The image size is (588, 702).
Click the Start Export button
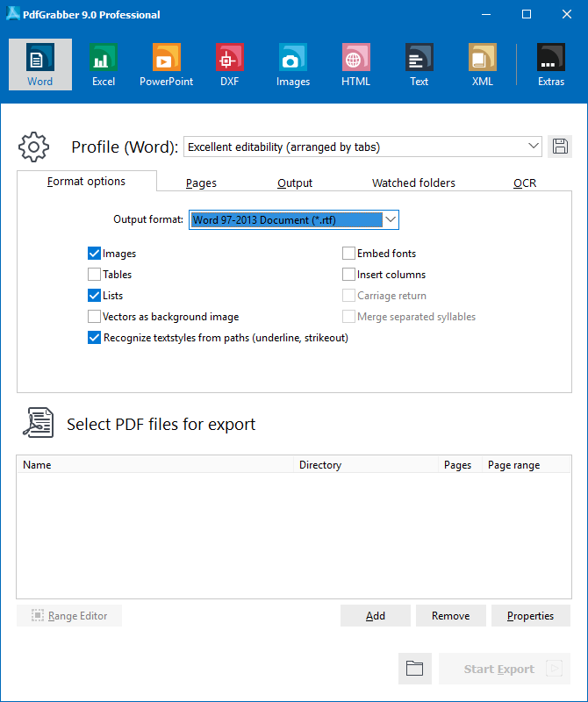point(505,669)
